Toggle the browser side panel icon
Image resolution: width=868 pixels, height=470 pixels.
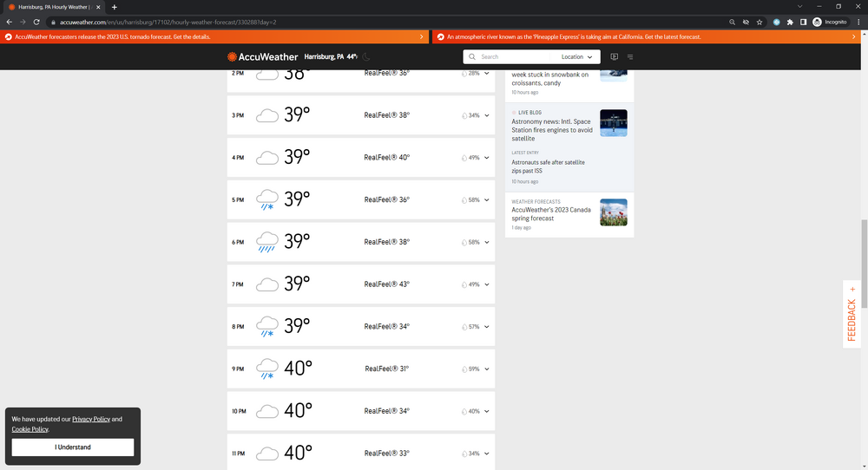803,22
